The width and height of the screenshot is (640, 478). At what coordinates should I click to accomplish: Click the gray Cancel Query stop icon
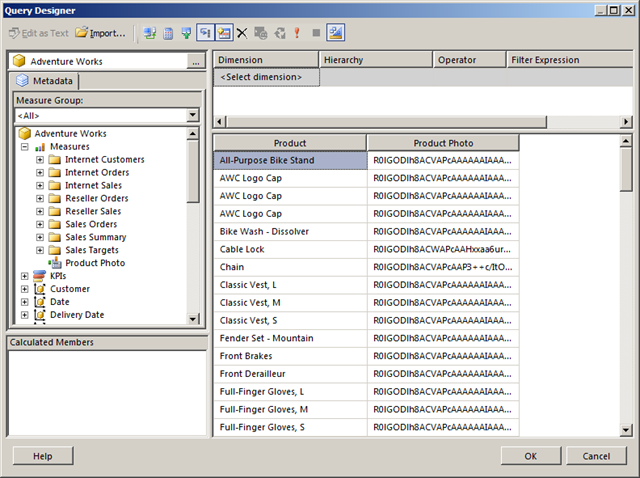[316, 33]
